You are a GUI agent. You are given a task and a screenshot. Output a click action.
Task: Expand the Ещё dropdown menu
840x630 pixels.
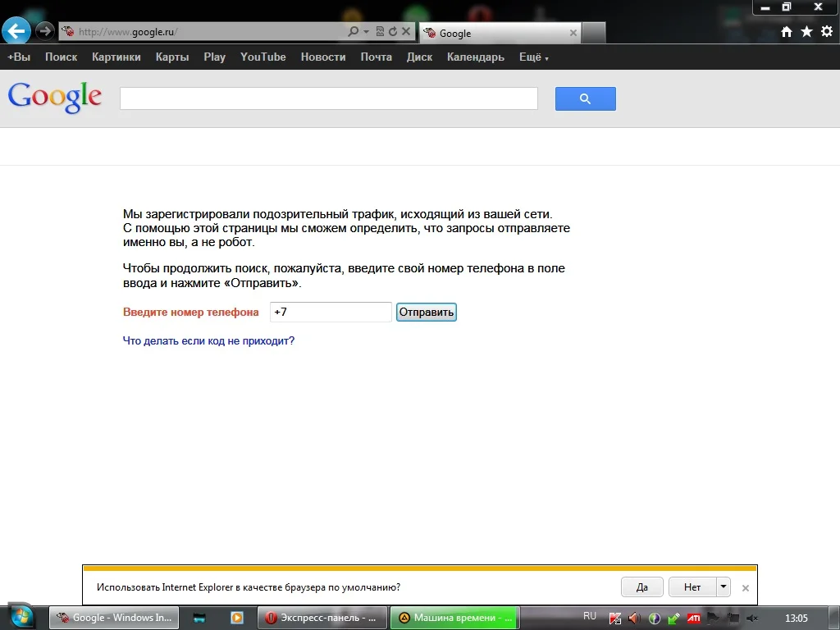533,57
